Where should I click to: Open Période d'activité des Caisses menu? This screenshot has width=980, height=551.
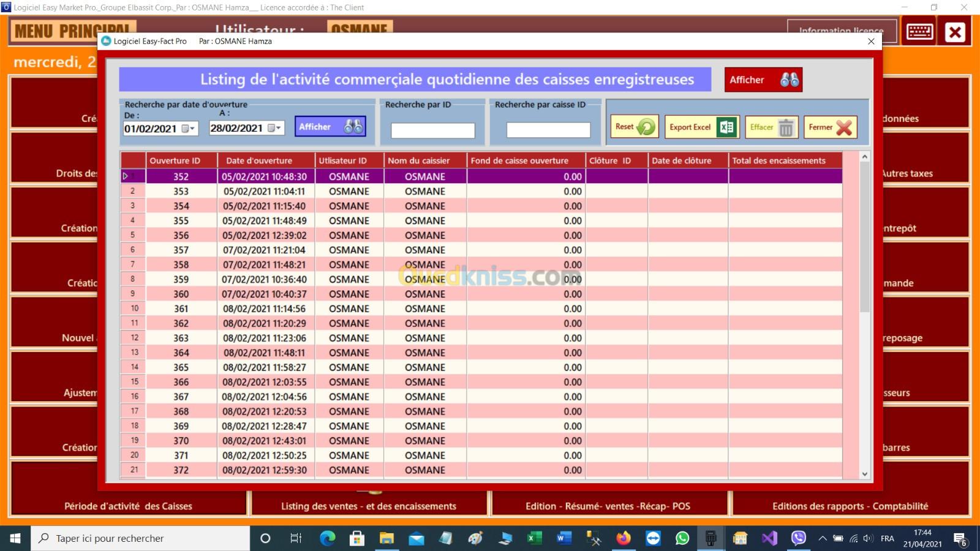pos(128,506)
